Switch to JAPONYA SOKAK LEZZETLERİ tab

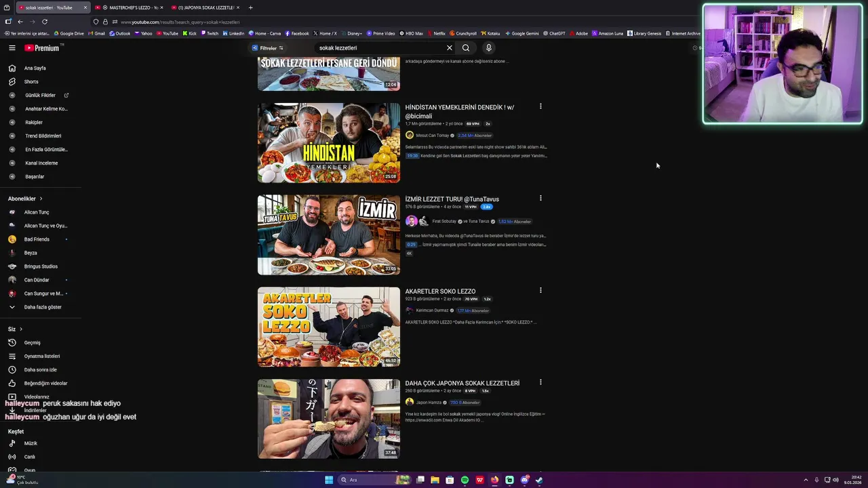[205, 7]
